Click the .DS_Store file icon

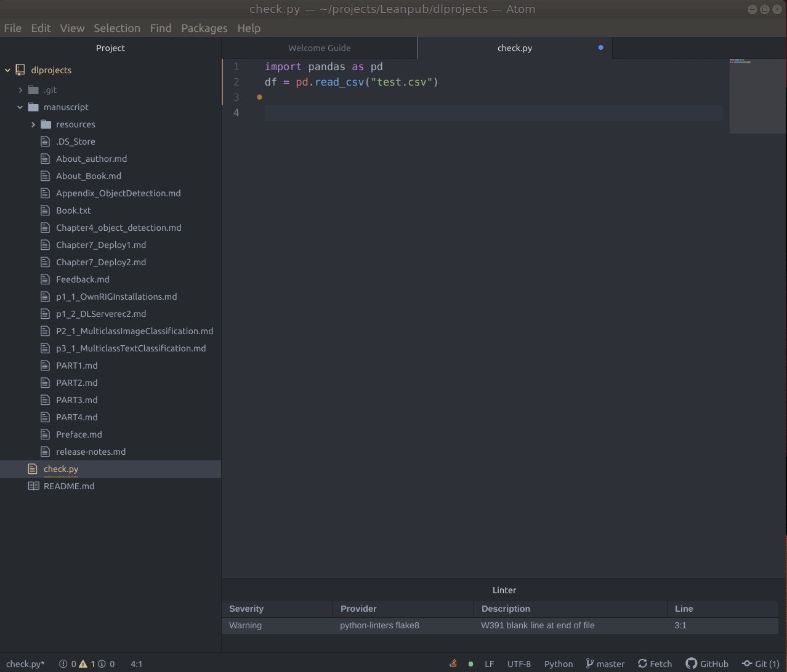click(45, 142)
